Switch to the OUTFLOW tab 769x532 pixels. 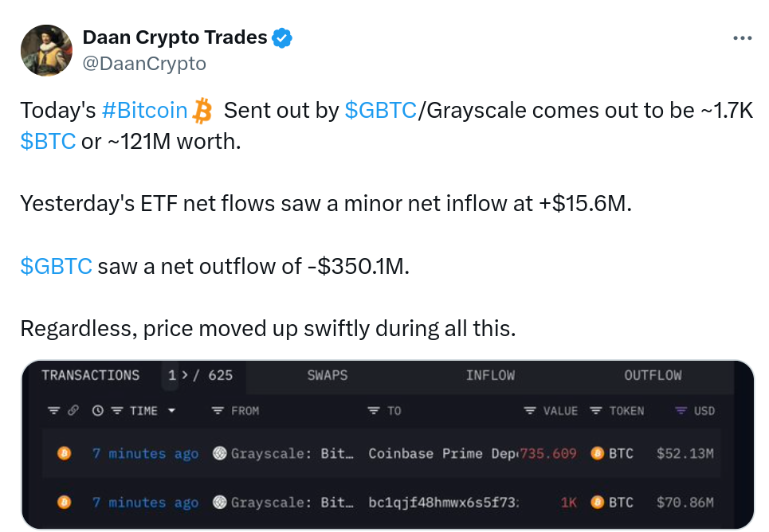click(653, 376)
